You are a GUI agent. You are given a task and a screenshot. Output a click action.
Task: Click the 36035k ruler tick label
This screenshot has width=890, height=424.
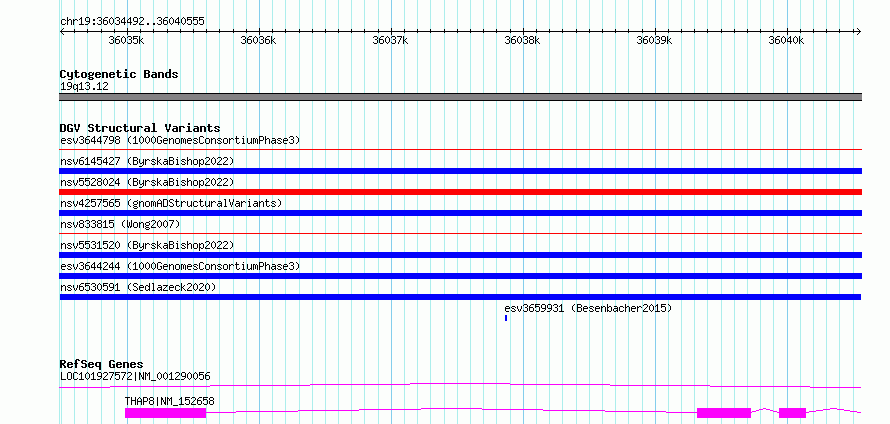[127, 40]
